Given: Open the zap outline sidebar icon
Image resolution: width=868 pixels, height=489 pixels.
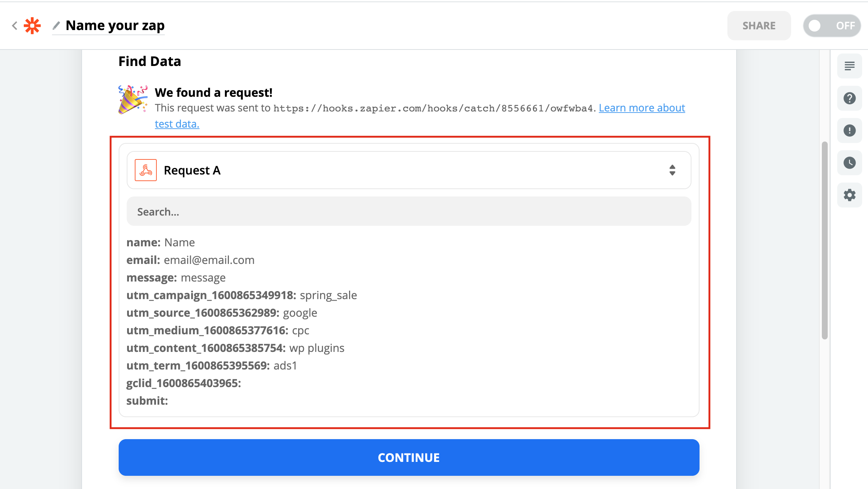Looking at the screenshot, I should click(849, 66).
